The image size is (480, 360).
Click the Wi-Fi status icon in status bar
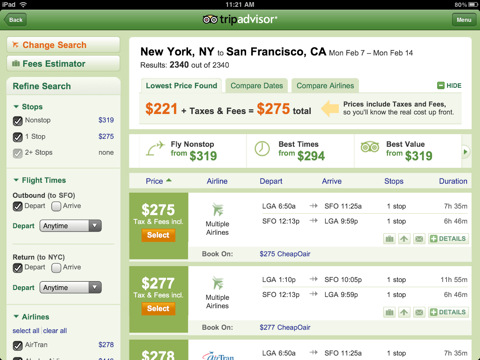(23, 4)
